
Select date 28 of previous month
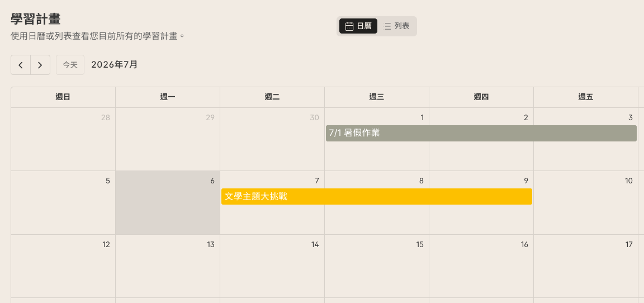click(106, 118)
